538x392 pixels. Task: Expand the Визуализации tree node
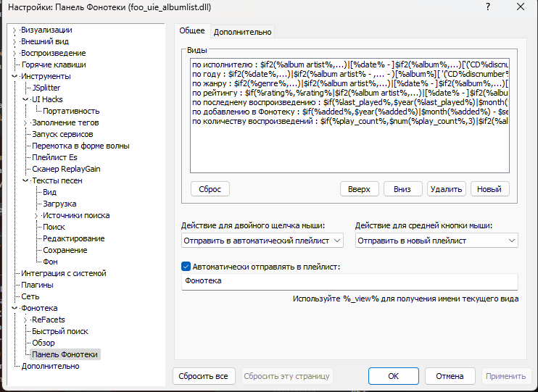tap(14, 30)
